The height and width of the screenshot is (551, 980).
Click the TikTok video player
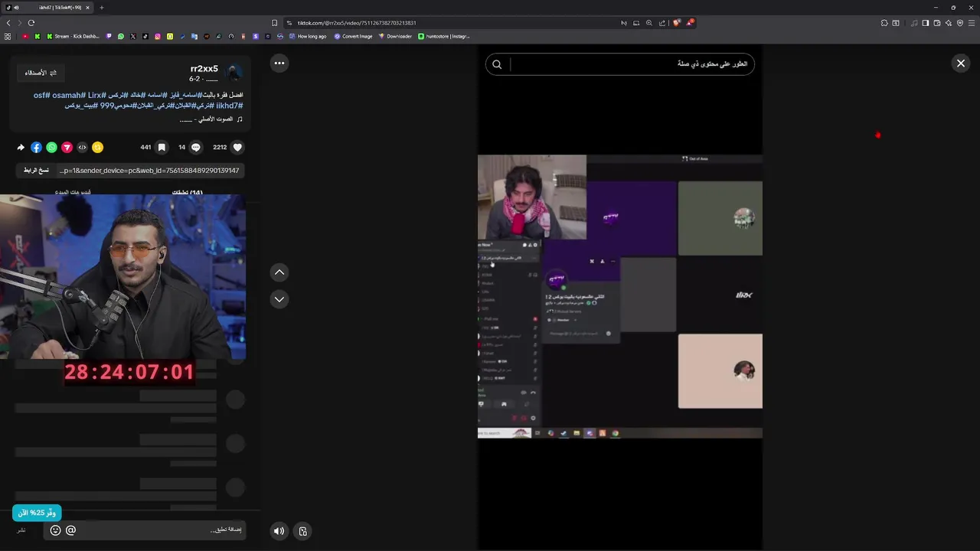pos(620,296)
